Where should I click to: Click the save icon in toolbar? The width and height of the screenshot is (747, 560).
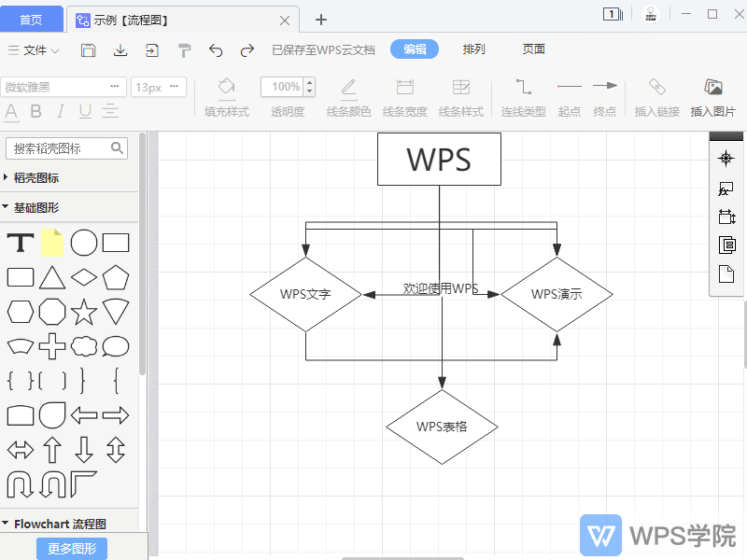point(88,50)
